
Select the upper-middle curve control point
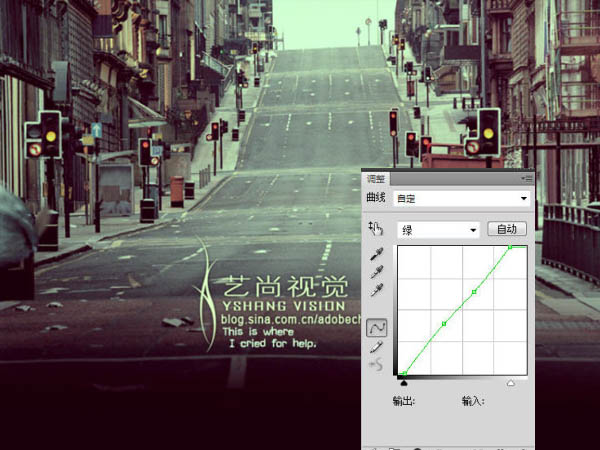(x=474, y=292)
